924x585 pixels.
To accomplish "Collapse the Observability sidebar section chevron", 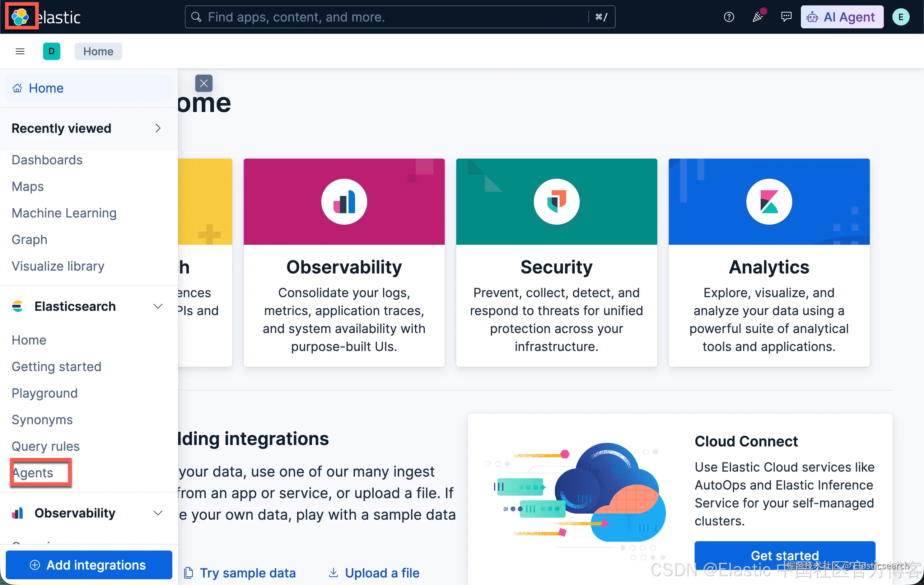I will (x=158, y=513).
